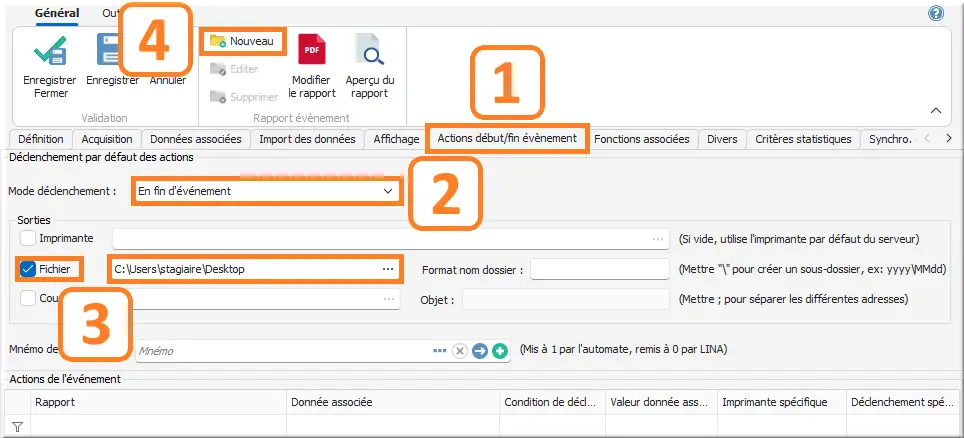Open the Critères statistiques tab

pyautogui.click(x=803, y=139)
